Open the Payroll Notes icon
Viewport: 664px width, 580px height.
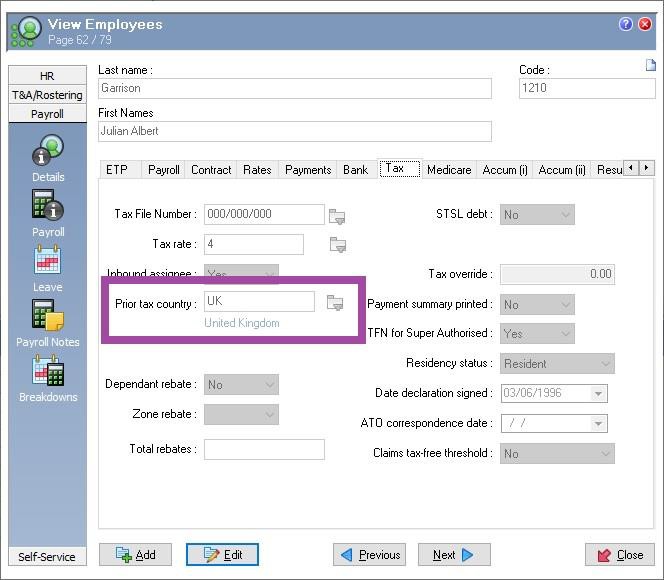(x=47, y=318)
